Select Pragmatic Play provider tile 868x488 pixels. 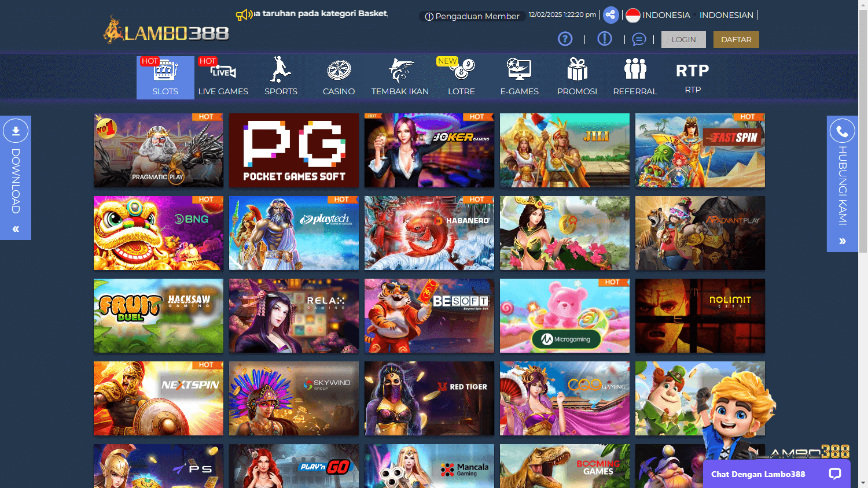pyautogui.click(x=159, y=150)
